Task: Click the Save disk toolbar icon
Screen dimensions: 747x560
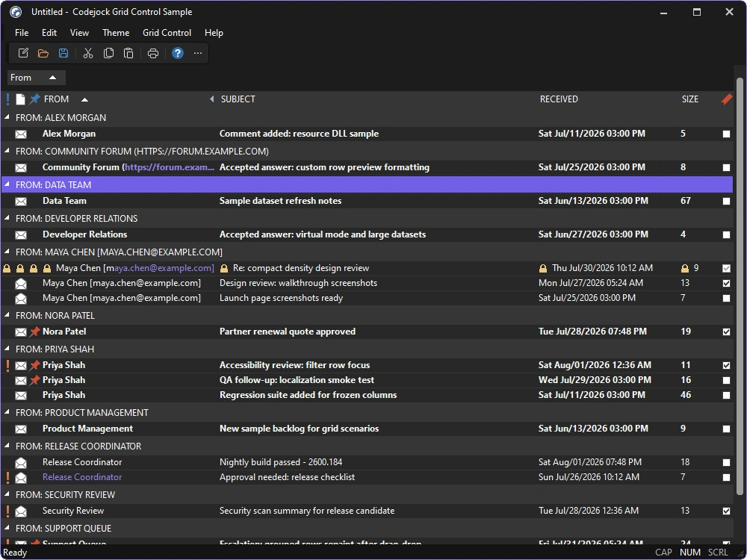Action: (63, 53)
